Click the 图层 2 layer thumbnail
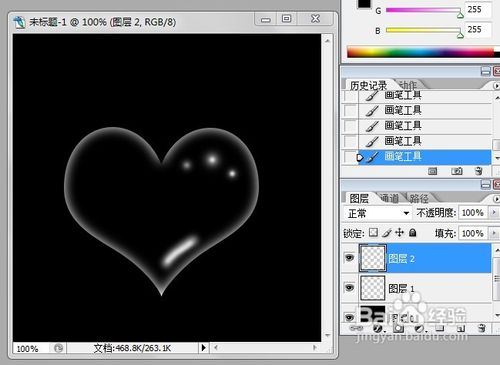Screen dimensions: 500x365 (373, 258)
